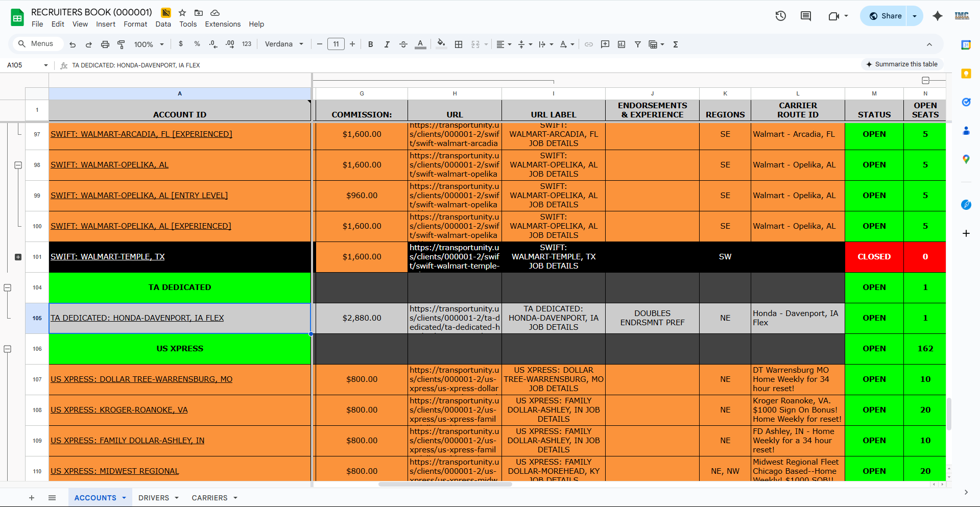The height and width of the screenshot is (507, 980).
Task: Click the insert chart icon
Action: pos(621,44)
